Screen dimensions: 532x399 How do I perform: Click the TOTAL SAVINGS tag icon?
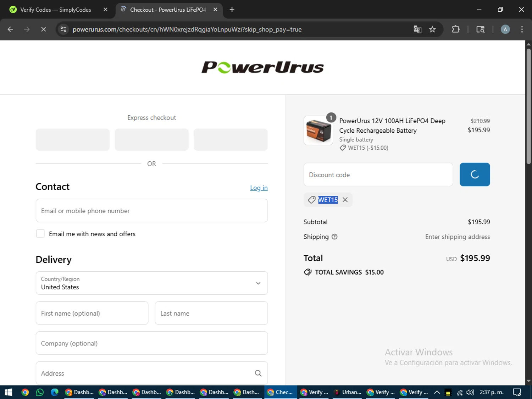(307, 272)
